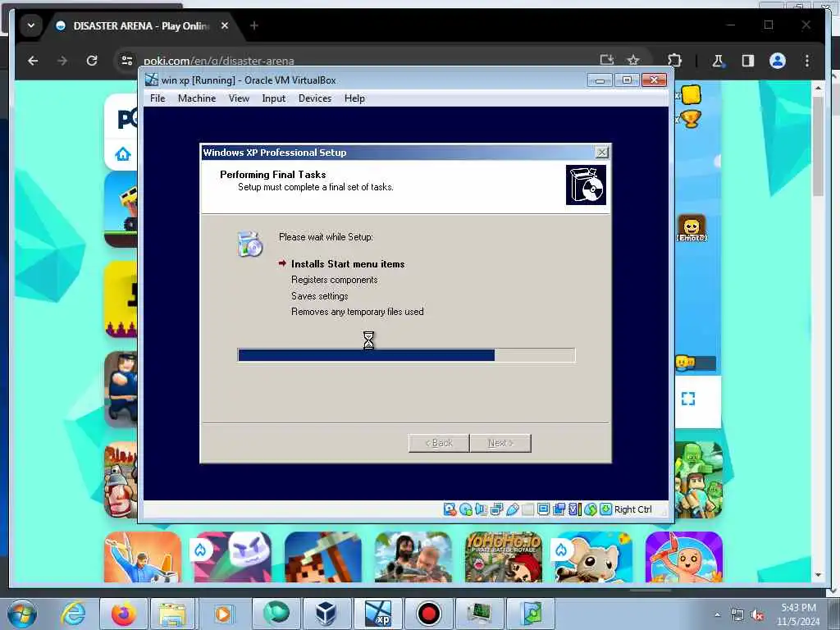Reload the poki.com page
Image resolution: width=840 pixels, height=630 pixels.
click(x=92, y=61)
